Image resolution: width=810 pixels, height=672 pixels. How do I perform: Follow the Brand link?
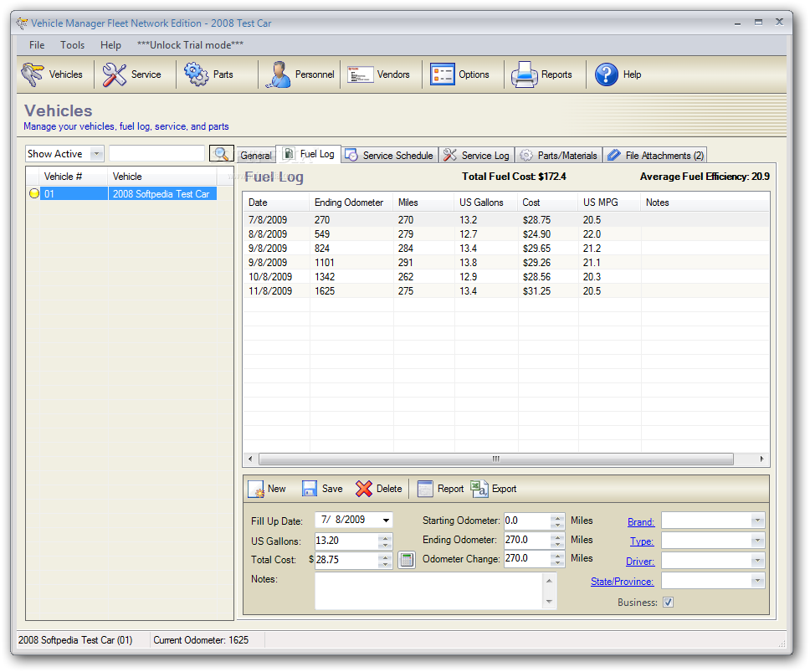coord(641,521)
